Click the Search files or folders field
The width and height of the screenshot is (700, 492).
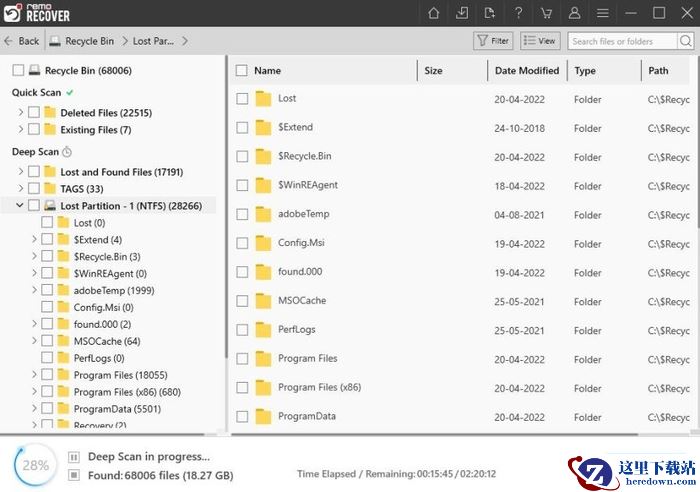tap(622, 41)
